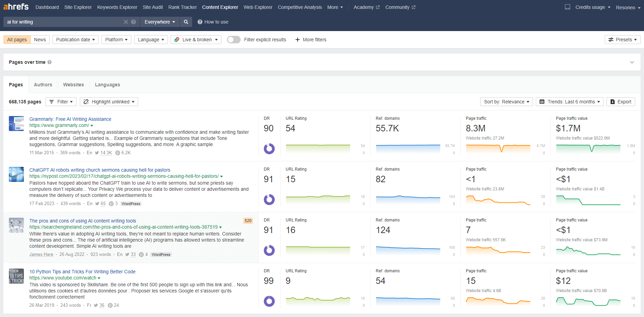Switch to the News filter option

(x=40, y=40)
